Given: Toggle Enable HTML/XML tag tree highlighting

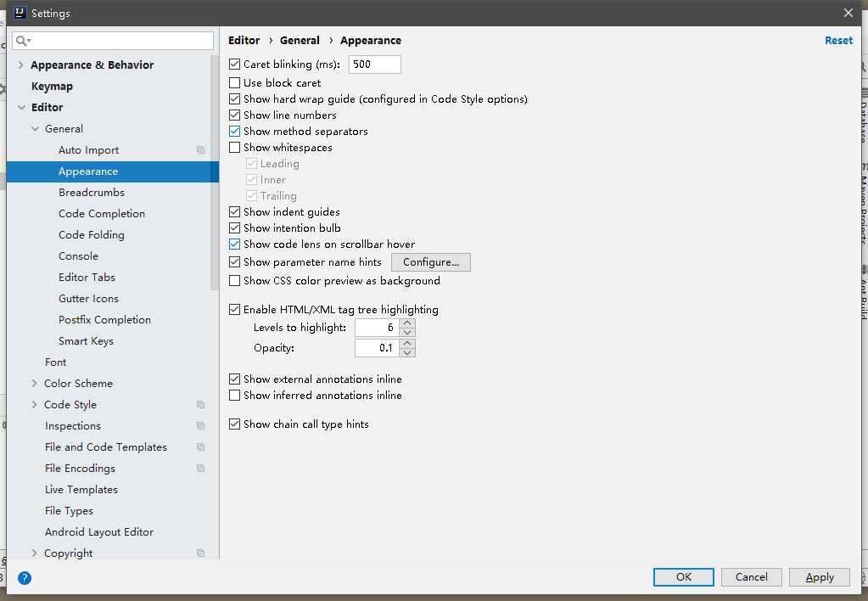Looking at the screenshot, I should (235, 310).
